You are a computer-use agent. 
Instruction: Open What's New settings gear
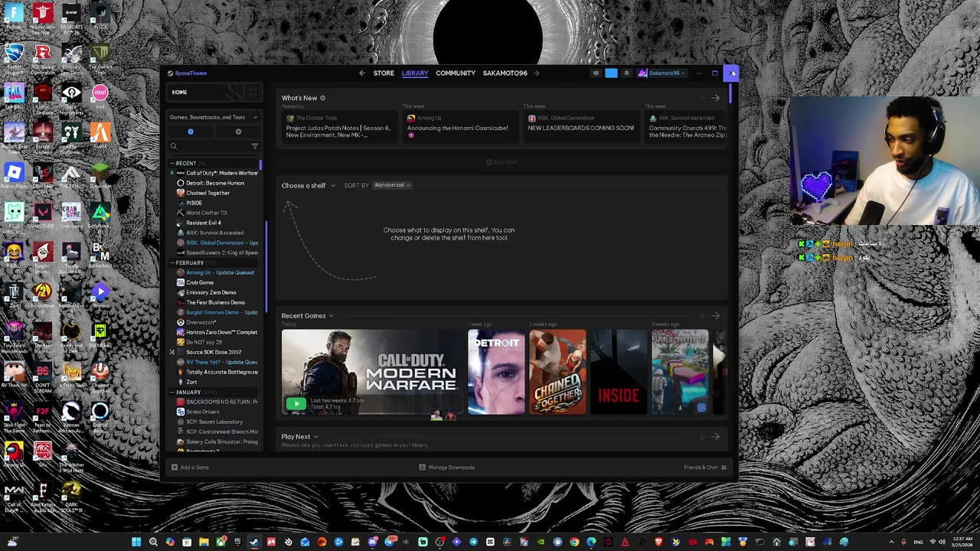coord(322,98)
